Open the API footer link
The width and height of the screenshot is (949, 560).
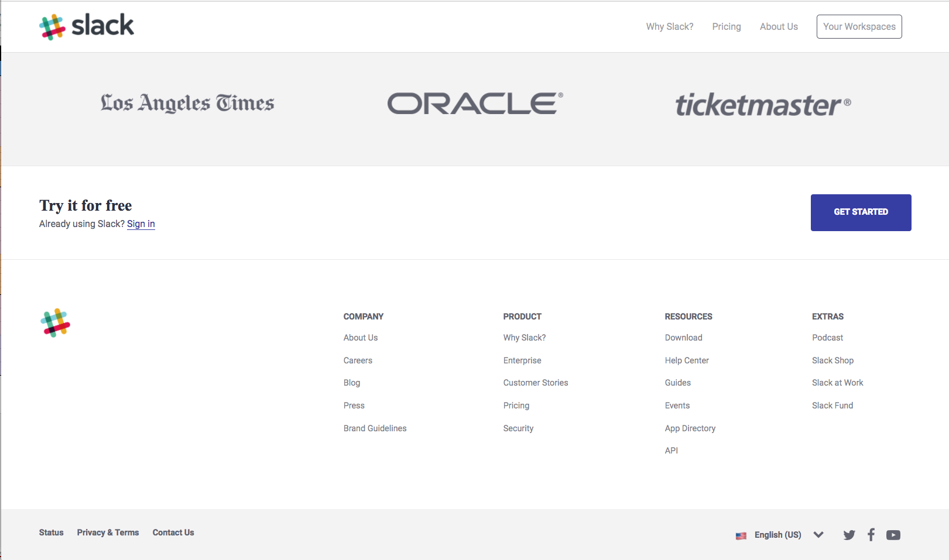[672, 451]
